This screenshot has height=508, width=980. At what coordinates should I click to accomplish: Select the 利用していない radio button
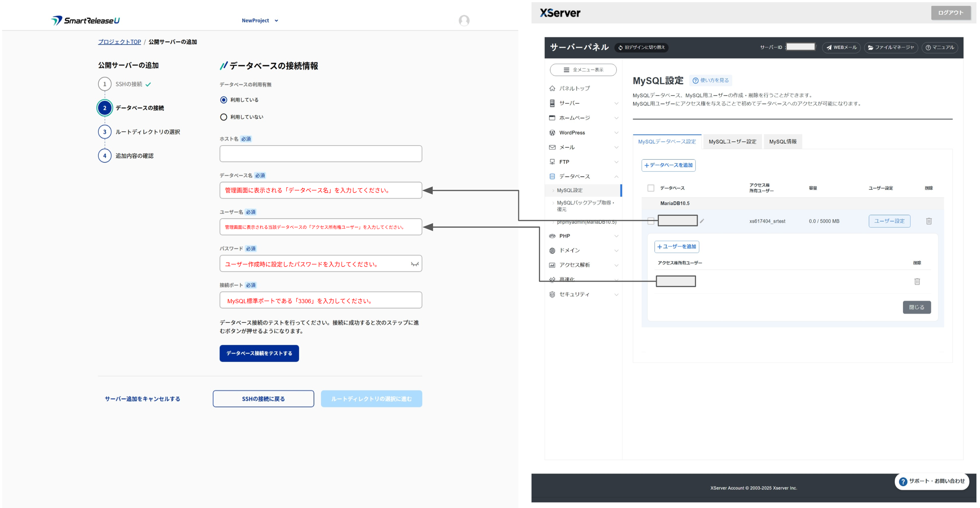point(224,117)
